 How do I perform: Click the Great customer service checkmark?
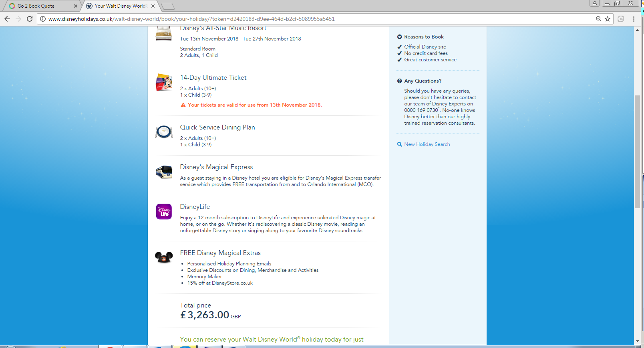[399, 60]
